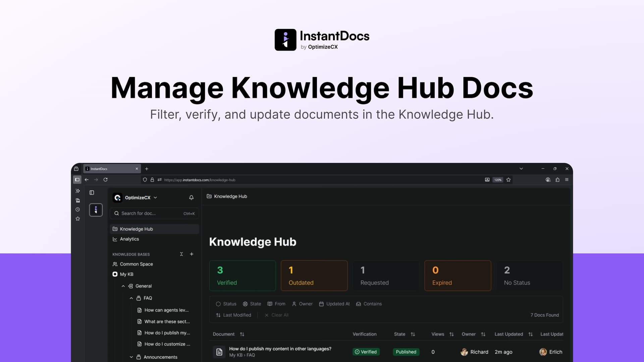Toggle sort on the State column
This screenshot has width=644, height=362.
coord(413,334)
